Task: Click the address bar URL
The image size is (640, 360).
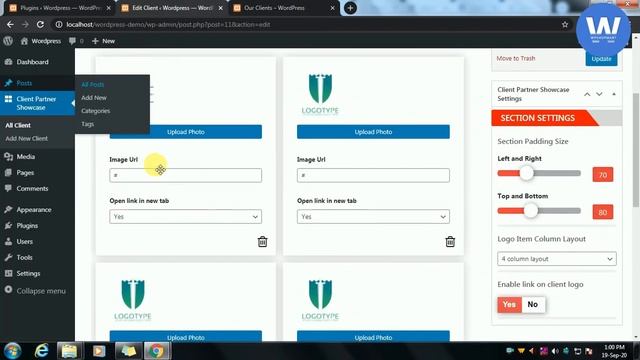Action: coord(168,24)
